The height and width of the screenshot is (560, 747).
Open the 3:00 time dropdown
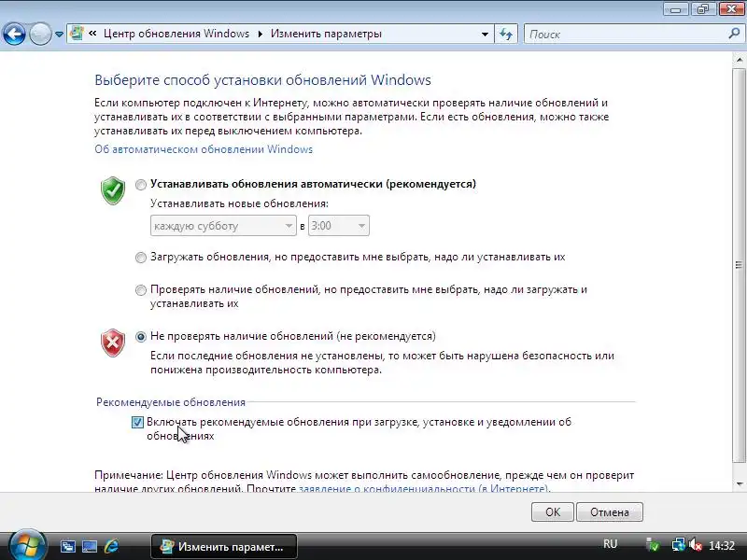(x=339, y=226)
